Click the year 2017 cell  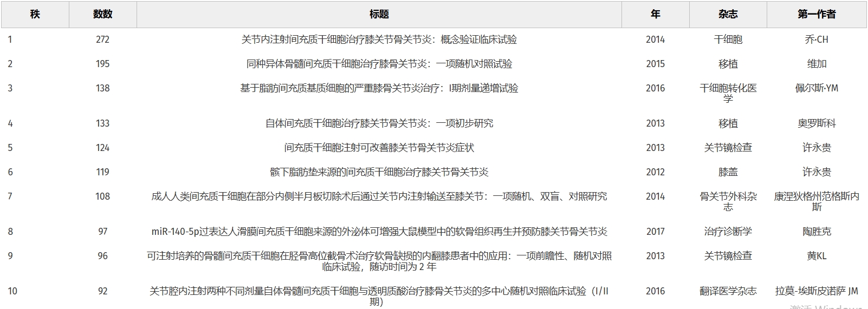click(655, 232)
